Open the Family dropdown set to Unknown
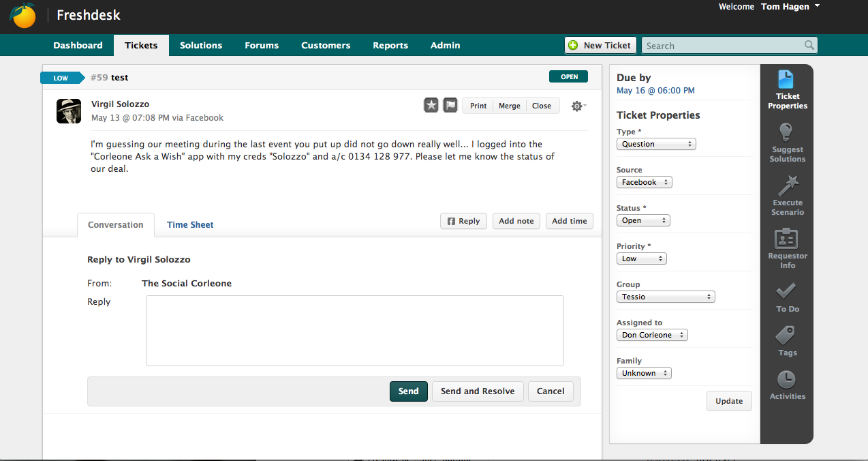This screenshot has width=868, height=461. pos(644,373)
